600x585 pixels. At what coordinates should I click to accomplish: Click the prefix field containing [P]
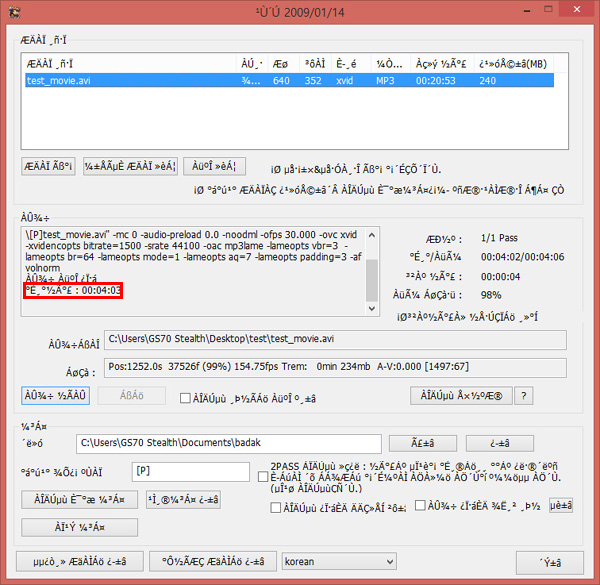(191, 472)
